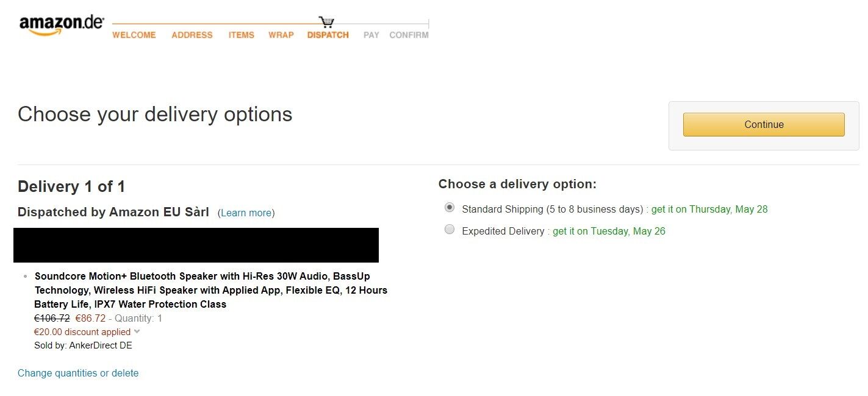Open the Learn more link
868x396 pixels.
click(x=246, y=213)
